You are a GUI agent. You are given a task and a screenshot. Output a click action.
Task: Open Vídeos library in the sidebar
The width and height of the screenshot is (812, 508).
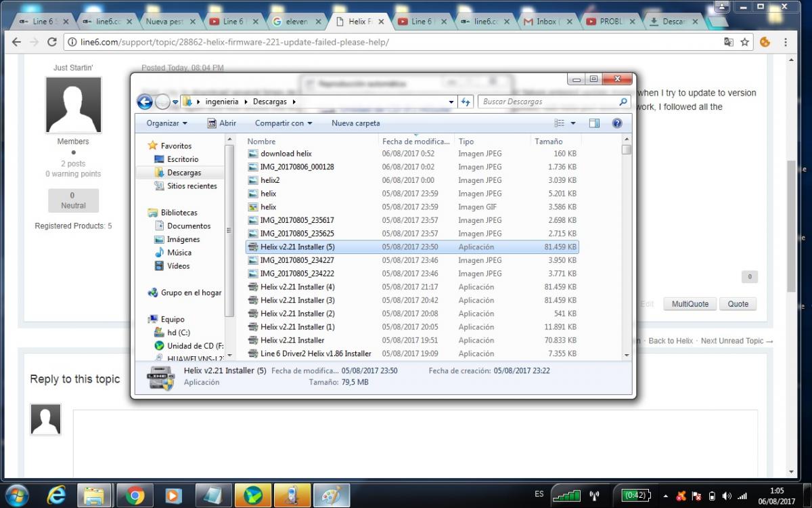pos(178,266)
